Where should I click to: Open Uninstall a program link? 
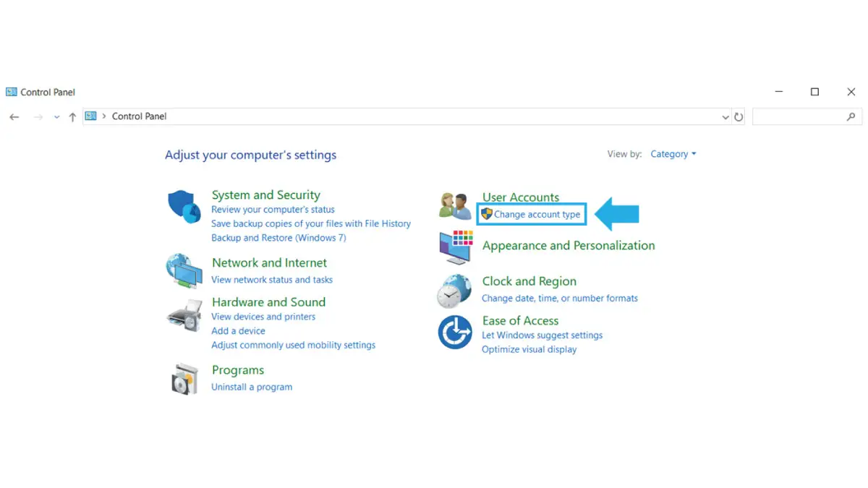pyautogui.click(x=252, y=387)
